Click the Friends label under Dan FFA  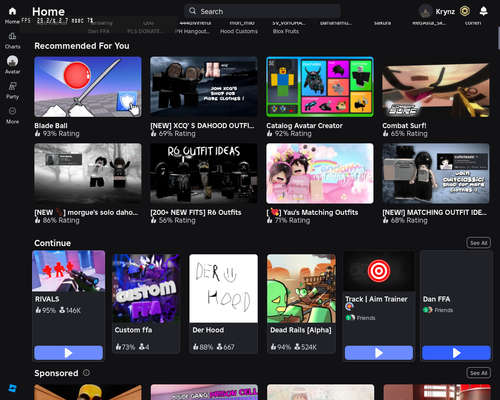[444, 310]
